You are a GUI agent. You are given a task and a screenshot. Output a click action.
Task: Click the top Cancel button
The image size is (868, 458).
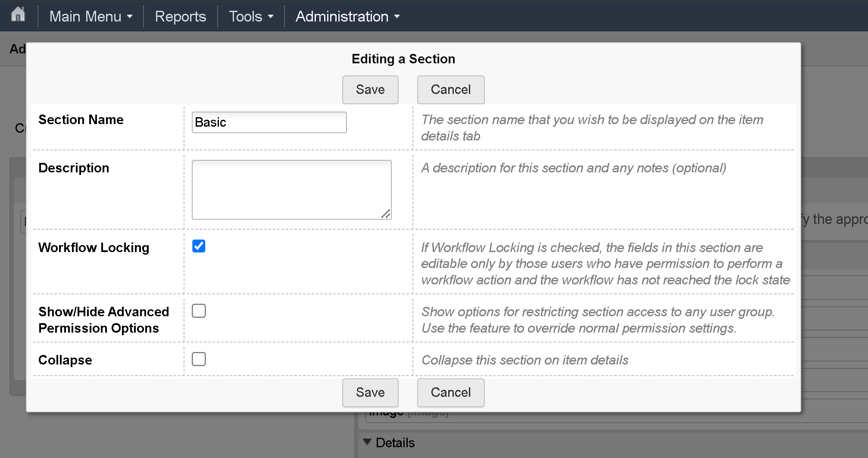click(450, 90)
